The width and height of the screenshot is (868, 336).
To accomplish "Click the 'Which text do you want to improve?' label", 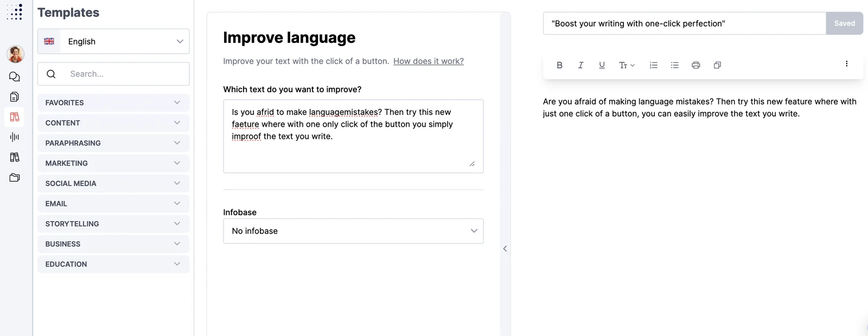I will click(x=292, y=89).
